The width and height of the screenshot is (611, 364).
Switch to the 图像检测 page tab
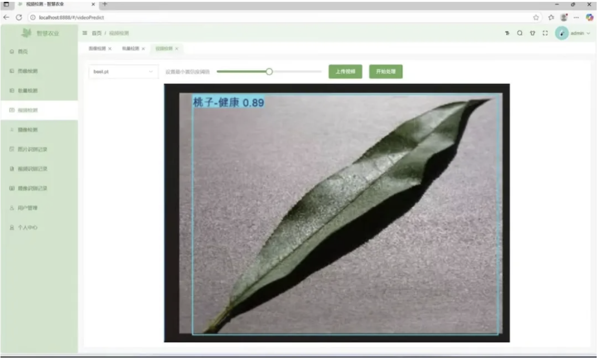click(x=97, y=49)
